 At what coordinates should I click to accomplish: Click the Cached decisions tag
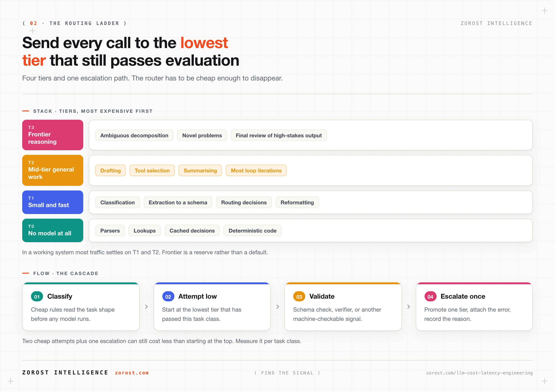[x=192, y=231]
